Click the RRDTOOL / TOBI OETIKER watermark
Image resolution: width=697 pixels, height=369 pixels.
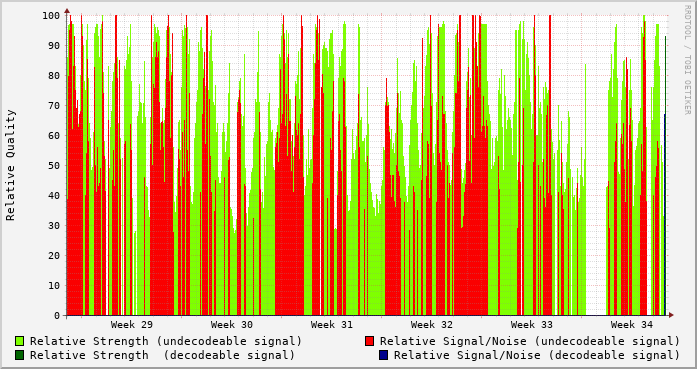tap(688, 60)
